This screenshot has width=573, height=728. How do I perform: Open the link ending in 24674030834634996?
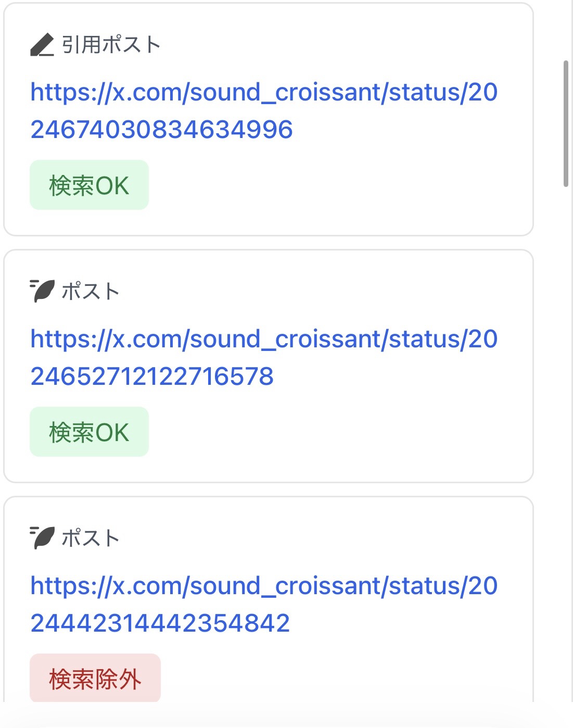tap(161, 129)
